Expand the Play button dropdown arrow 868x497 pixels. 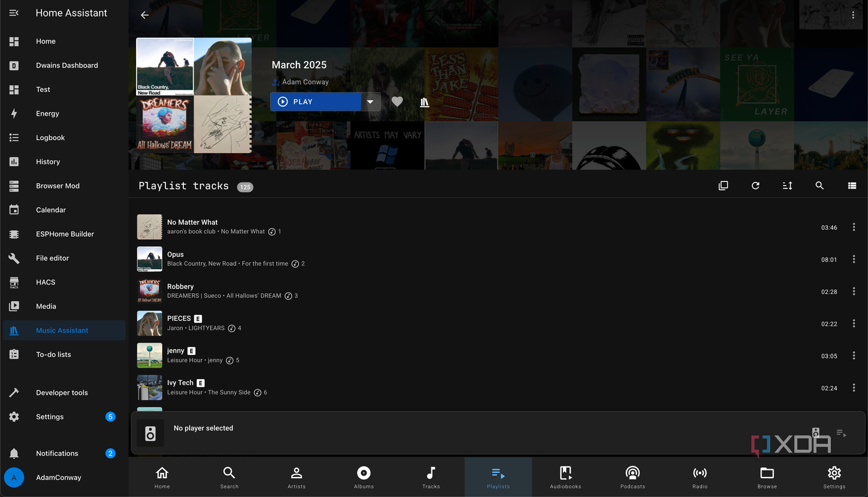click(370, 102)
